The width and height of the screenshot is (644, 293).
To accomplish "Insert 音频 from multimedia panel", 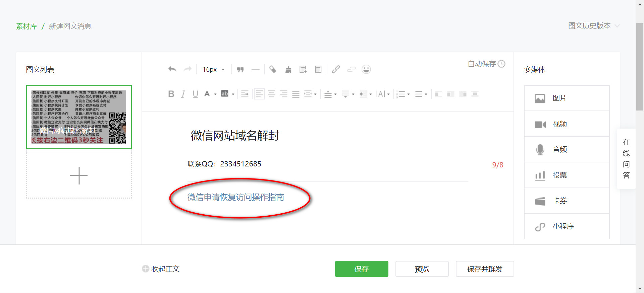I will (x=567, y=149).
